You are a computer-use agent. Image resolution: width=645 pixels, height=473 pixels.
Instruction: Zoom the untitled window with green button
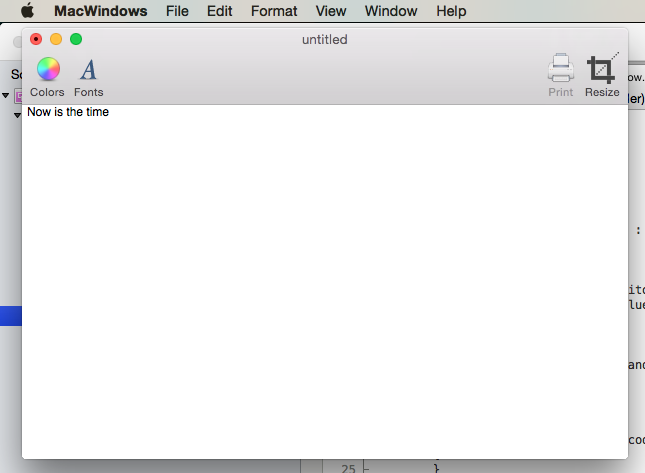(76, 39)
